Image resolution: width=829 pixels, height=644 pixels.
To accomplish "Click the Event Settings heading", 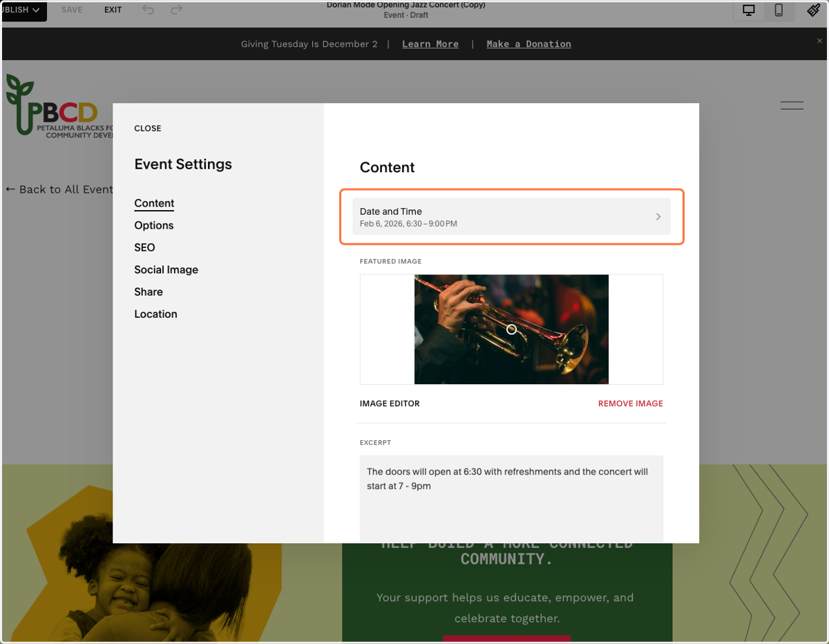I will click(x=183, y=164).
